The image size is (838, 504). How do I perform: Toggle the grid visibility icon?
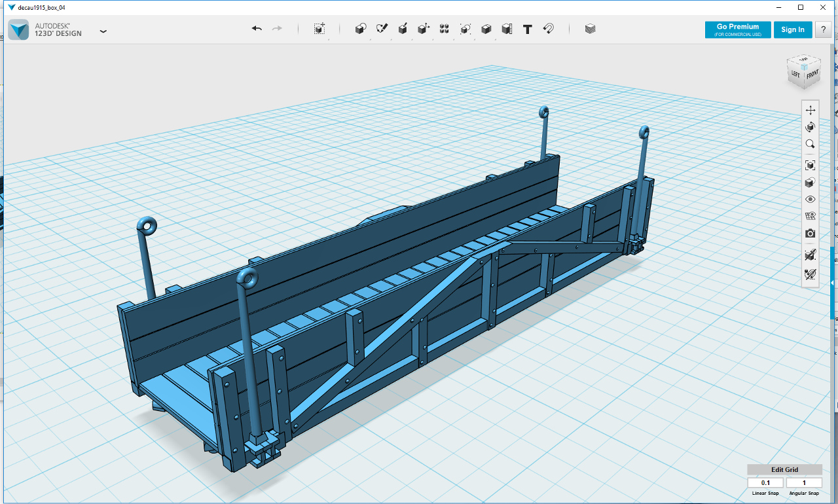(x=811, y=217)
